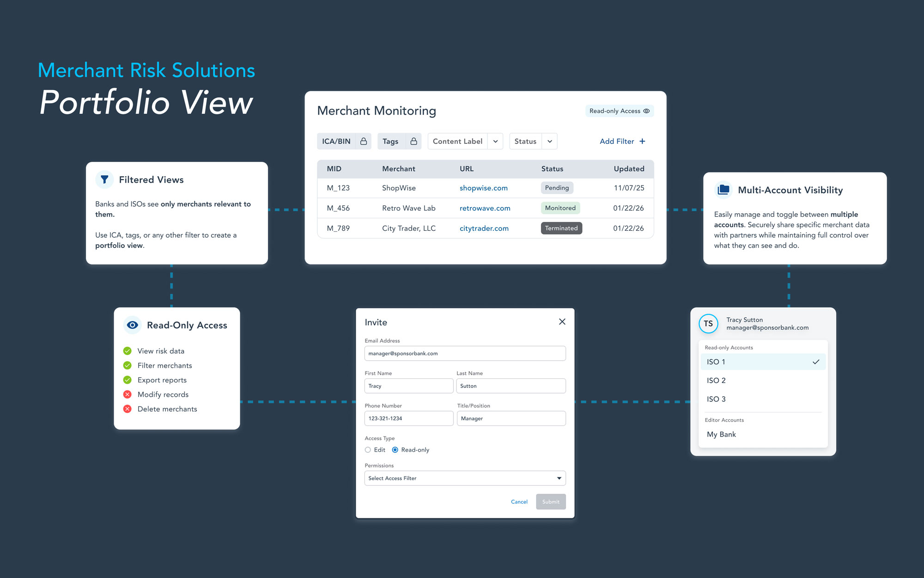Click the eye icon in Read-only Access badge

pyautogui.click(x=646, y=111)
